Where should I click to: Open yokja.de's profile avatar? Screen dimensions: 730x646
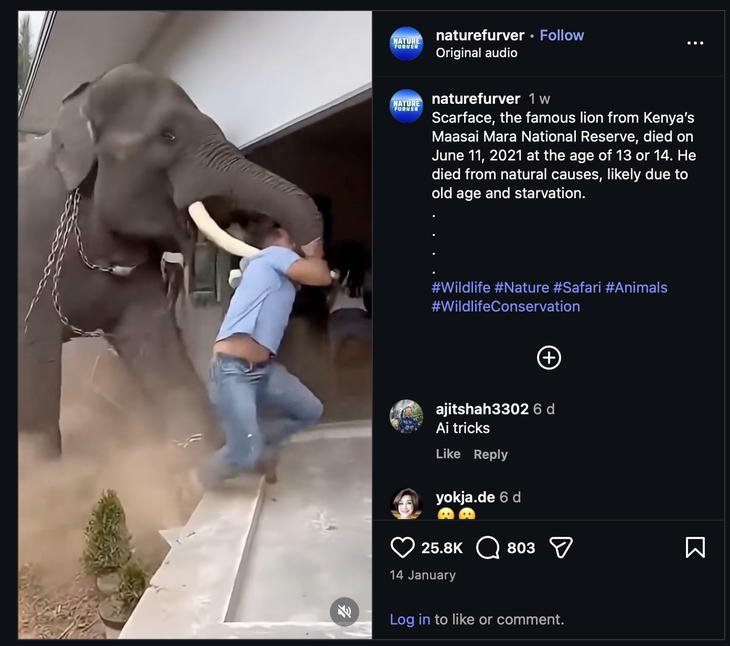406,504
